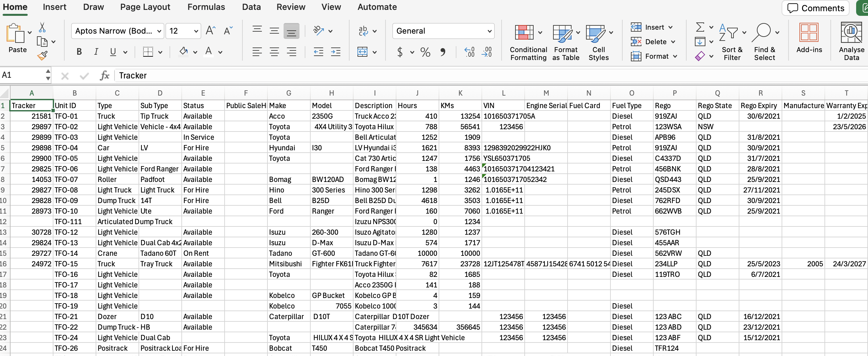Click the Paste clipboard icon
Screen dimensions: 868x356
15,33
